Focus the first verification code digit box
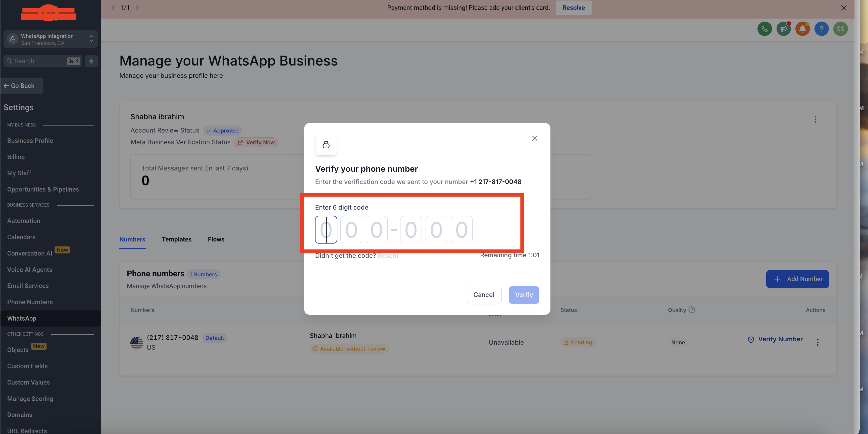868x434 pixels. coord(326,230)
